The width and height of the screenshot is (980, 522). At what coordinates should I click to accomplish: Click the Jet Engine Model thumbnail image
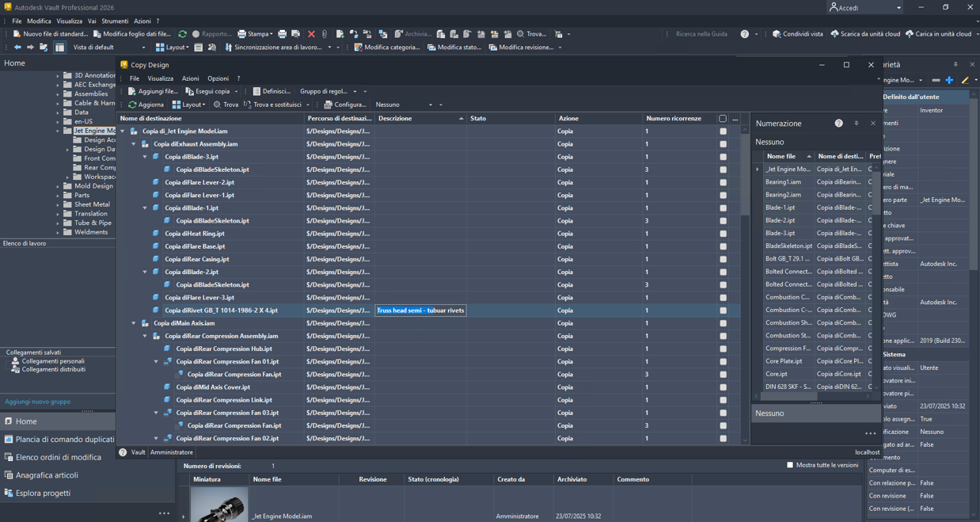pyautogui.click(x=218, y=505)
